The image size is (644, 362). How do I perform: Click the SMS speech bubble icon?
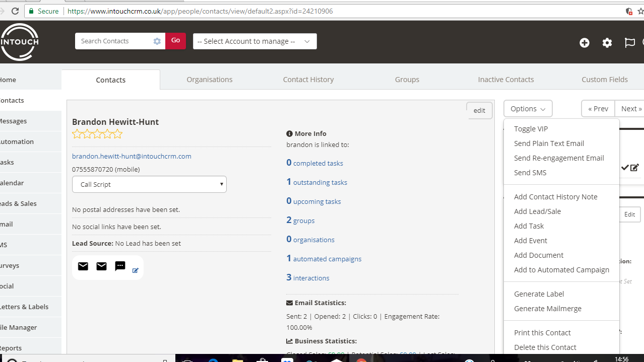pyautogui.click(x=120, y=266)
